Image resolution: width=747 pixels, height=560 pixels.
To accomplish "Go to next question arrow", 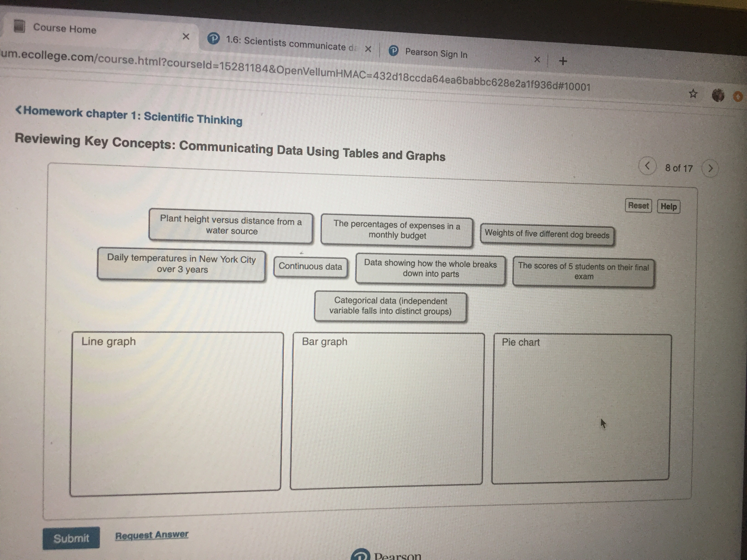I will [x=710, y=168].
